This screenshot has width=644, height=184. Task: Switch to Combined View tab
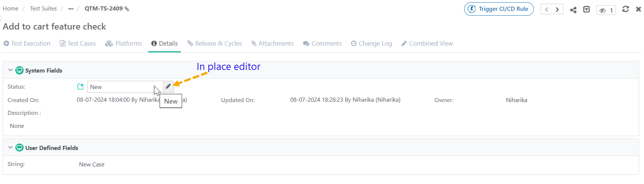pos(427,43)
